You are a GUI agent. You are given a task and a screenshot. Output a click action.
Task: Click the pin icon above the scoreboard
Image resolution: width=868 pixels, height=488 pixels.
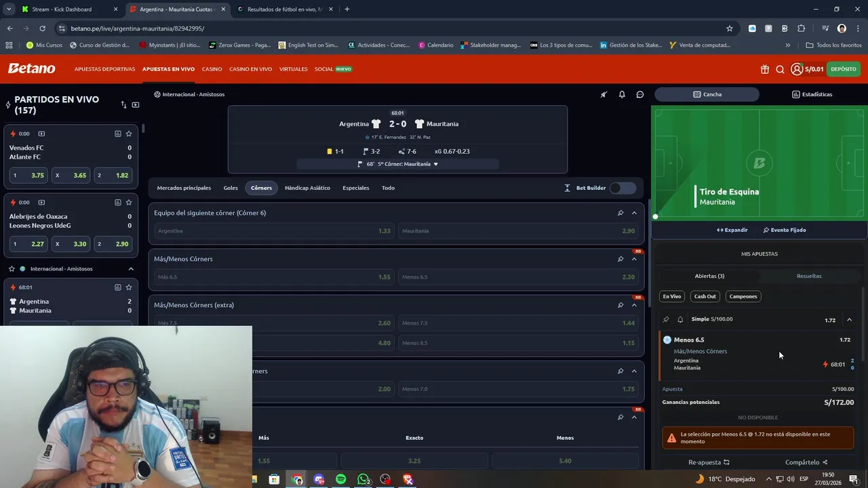(604, 94)
